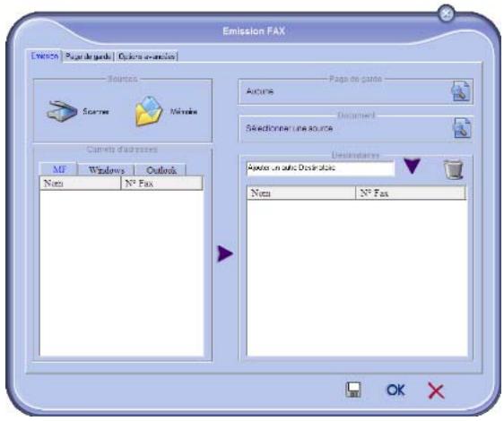Click the Scanner label
Screen dimensions: 504x421
pyautogui.click(x=96, y=111)
